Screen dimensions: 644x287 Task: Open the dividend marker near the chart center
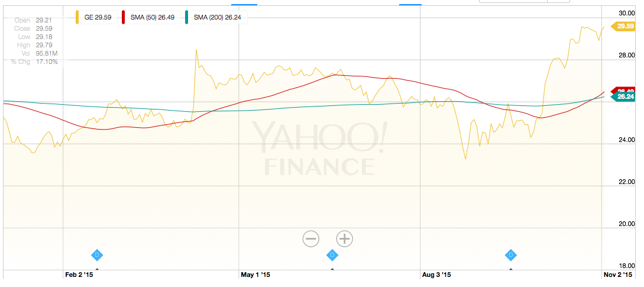(332, 255)
